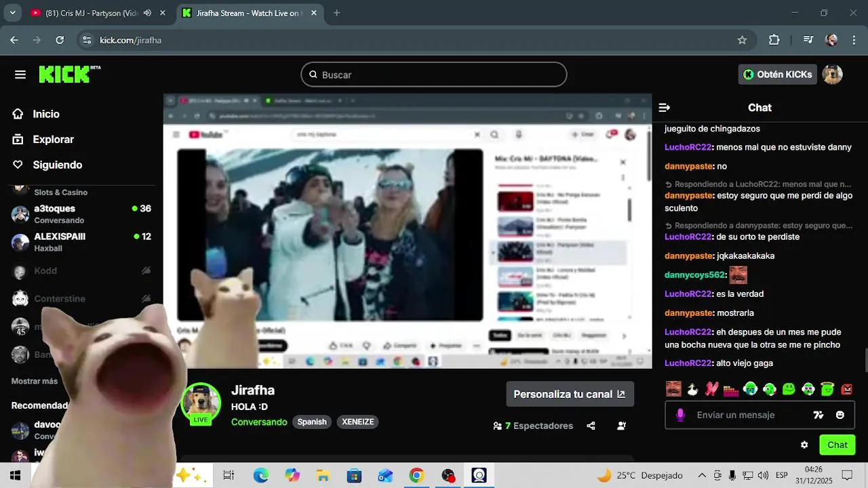Select the Spanish language tag

click(312, 422)
